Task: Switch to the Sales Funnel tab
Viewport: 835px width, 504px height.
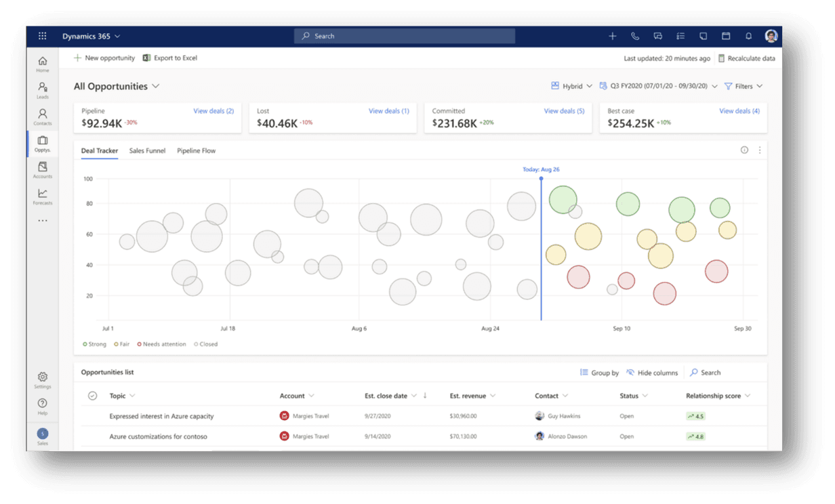Action: [147, 150]
